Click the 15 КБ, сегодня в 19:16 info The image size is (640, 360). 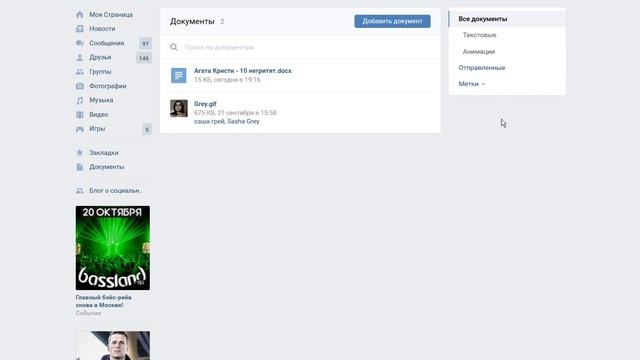(x=227, y=80)
